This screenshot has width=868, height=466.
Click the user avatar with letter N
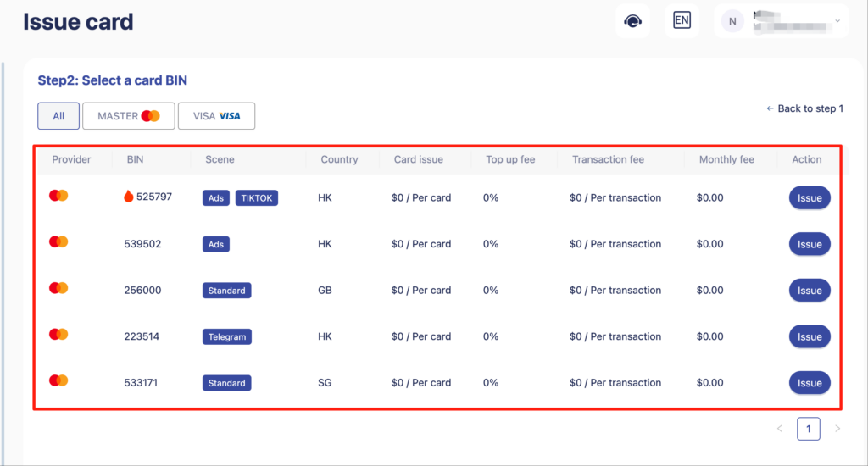tap(732, 21)
